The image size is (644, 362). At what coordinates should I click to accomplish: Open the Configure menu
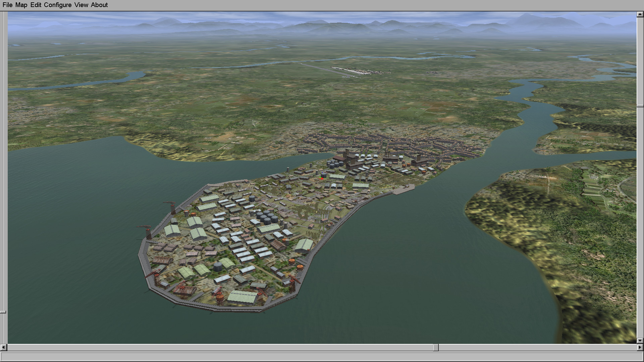pos(57,5)
